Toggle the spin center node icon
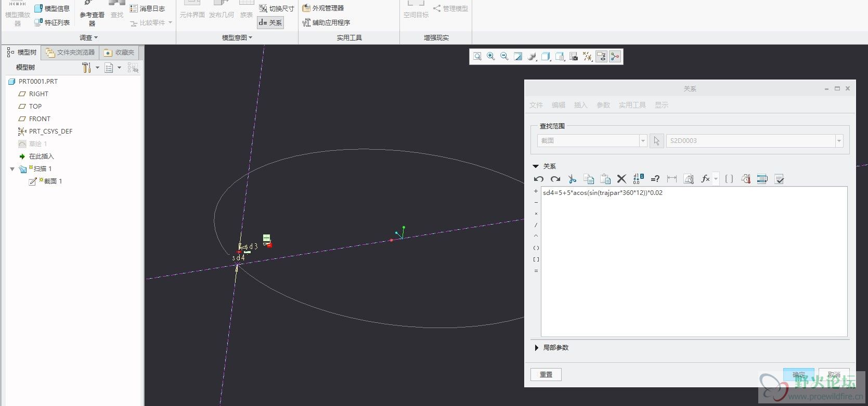The height and width of the screenshot is (406, 868). pos(615,57)
